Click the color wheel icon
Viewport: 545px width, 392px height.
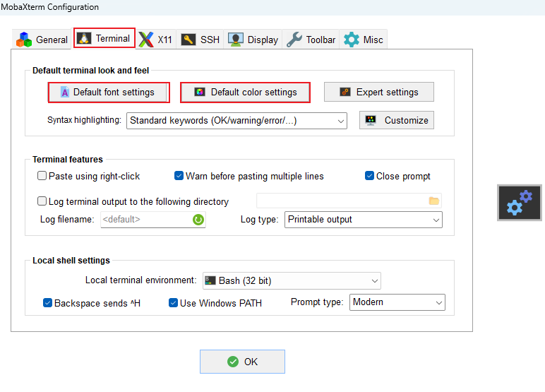tap(200, 92)
